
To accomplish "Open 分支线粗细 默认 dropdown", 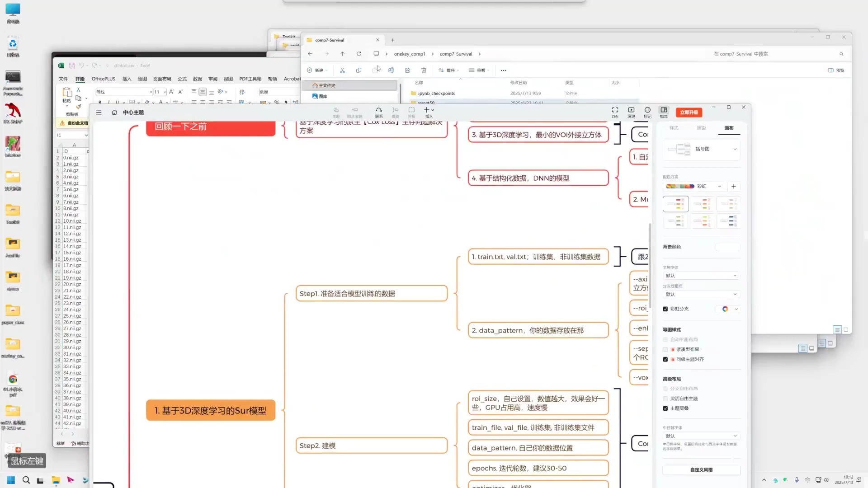I will coord(701,294).
